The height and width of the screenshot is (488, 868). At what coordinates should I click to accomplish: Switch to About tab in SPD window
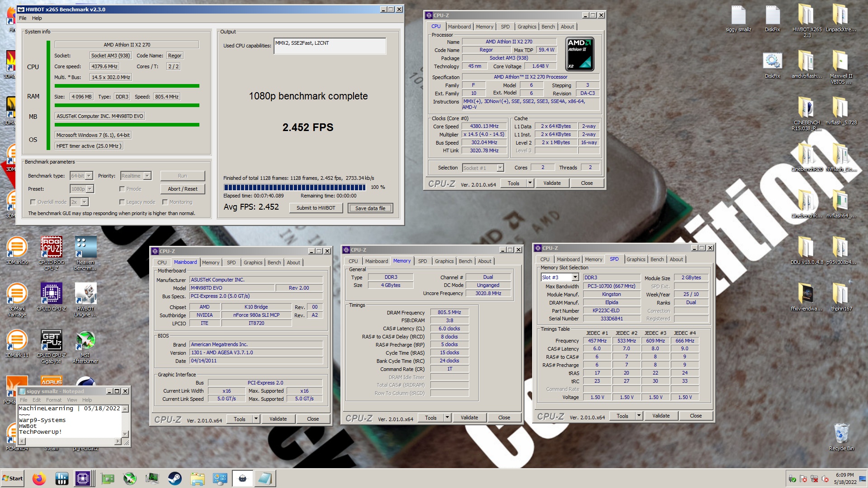(x=676, y=259)
